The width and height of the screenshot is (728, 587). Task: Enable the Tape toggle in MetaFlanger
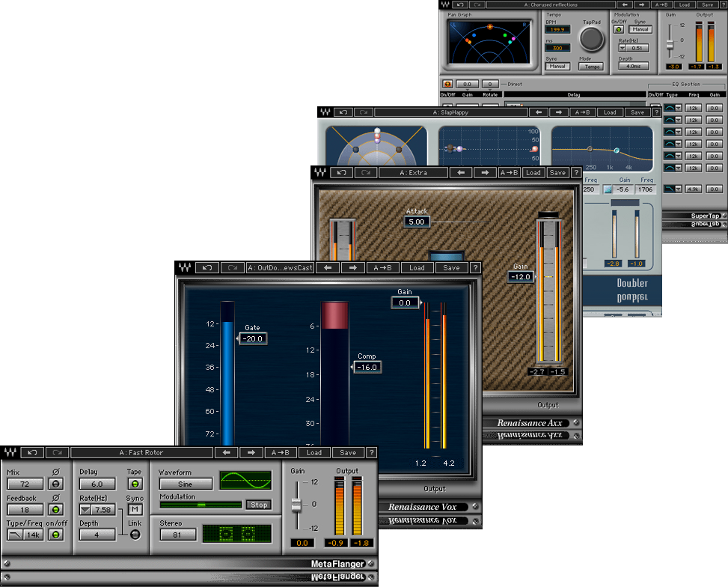tap(135, 484)
